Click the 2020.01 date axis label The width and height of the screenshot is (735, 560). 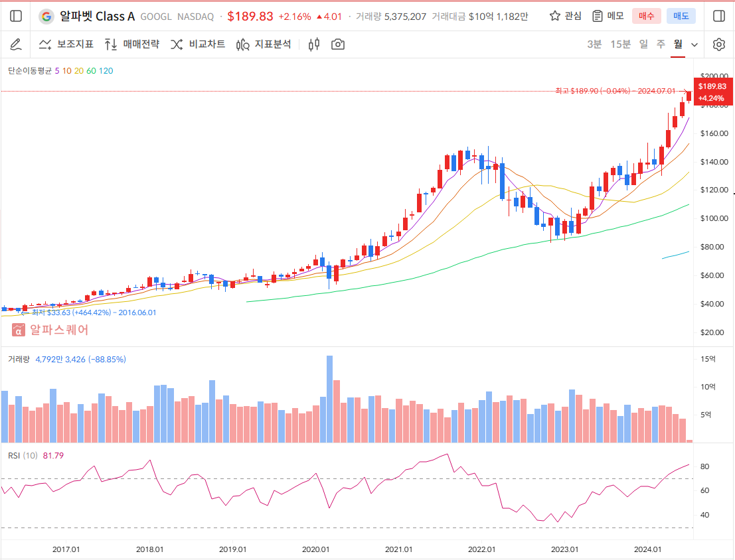(315, 549)
